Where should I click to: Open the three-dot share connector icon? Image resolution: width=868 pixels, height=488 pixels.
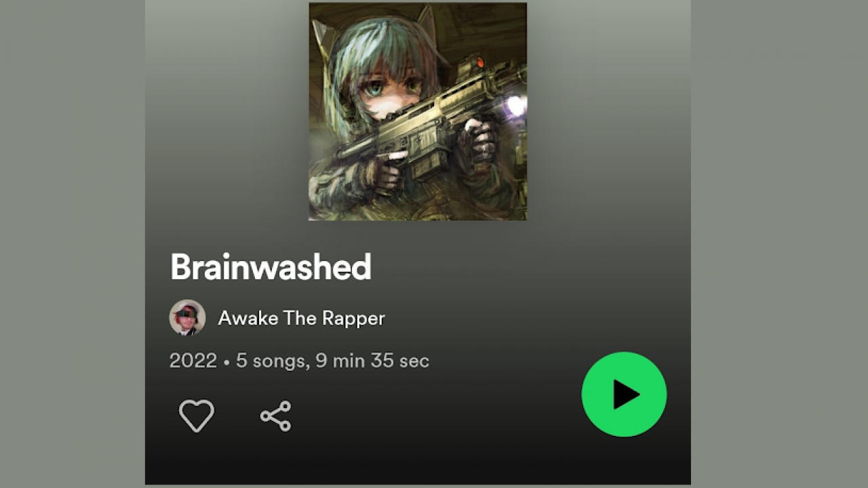point(275,415)
